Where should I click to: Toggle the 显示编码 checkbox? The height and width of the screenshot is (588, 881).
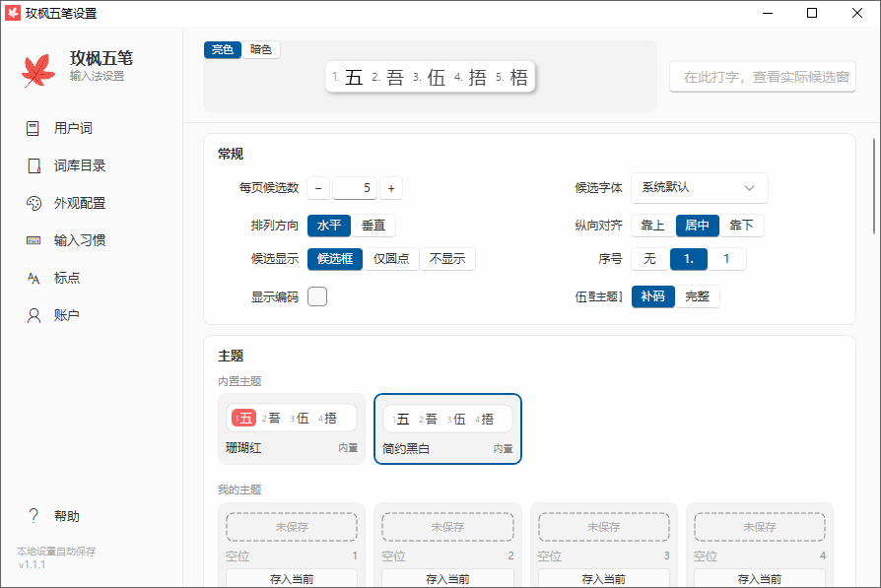[317, 296]
